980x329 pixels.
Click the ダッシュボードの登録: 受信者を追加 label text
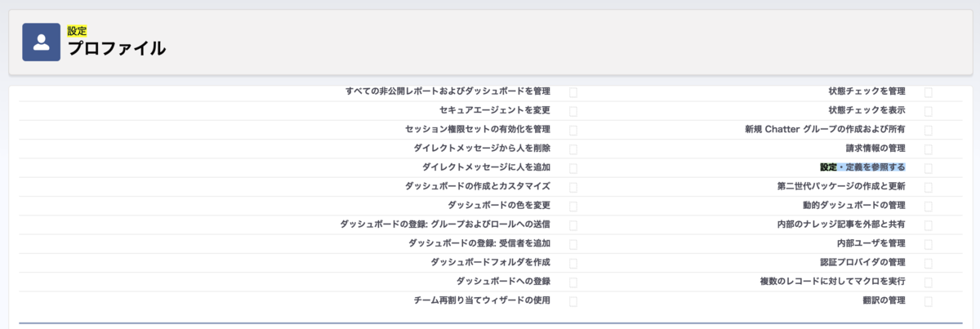[x=479, y=243]
